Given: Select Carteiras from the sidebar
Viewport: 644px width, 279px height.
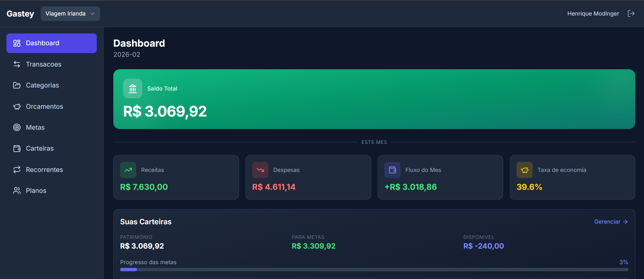Looking at the screenshot, I should click(40, 148).
